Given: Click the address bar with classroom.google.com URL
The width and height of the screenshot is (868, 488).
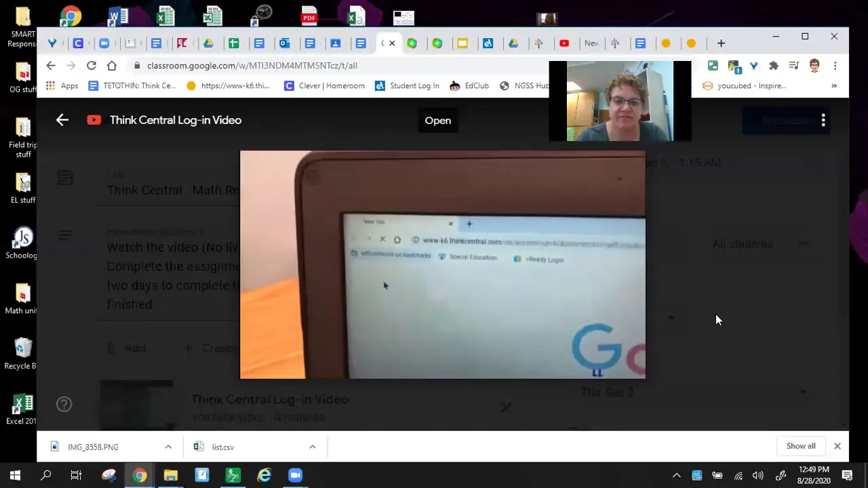Looking at the screenshot, I should tap(339, 66).
